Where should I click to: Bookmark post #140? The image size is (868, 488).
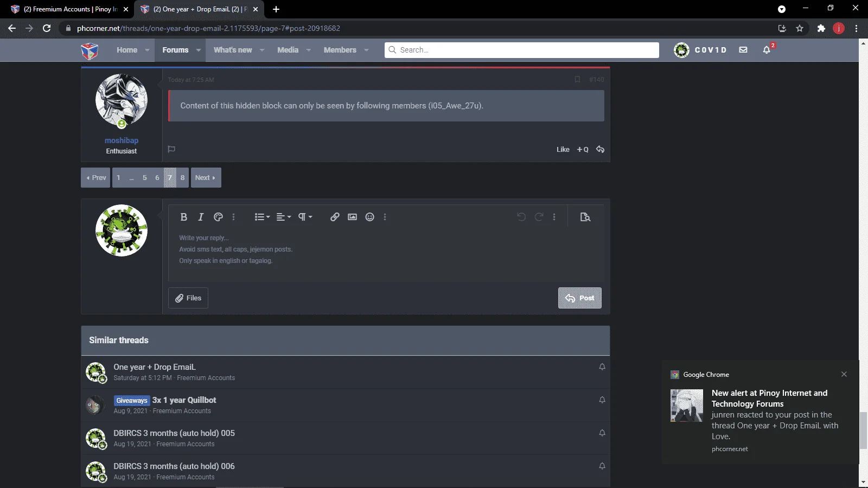[577, 79]
